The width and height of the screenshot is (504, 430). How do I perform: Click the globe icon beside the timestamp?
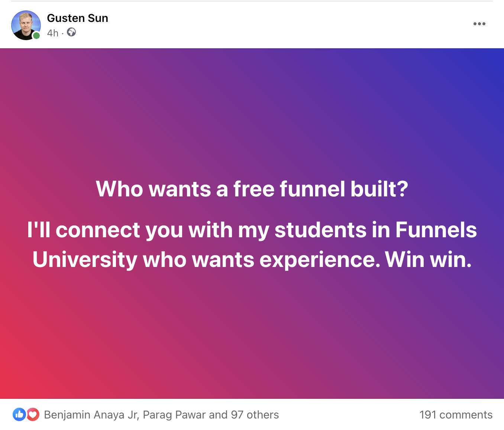(71, 33)
